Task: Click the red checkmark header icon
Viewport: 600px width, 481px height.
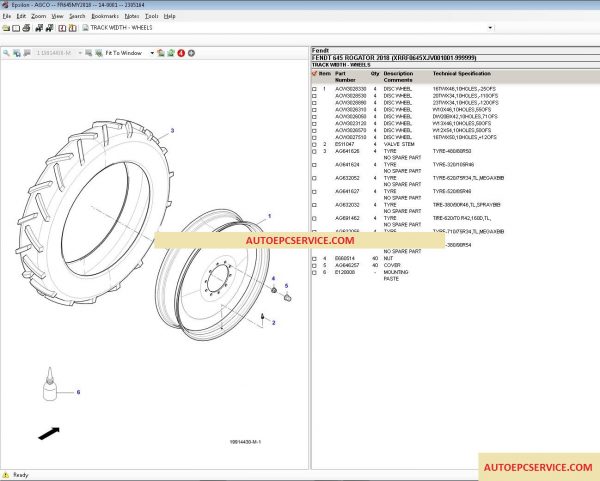Action: (315, 73)
